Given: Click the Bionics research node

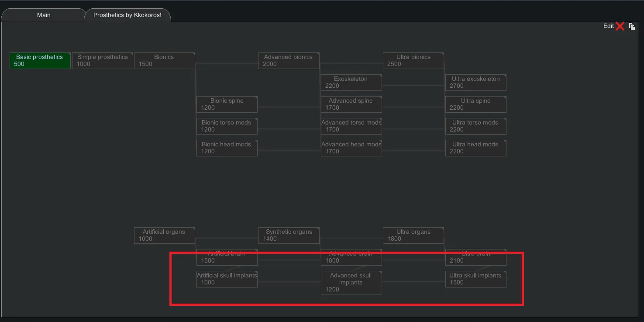Looking at the screenshot, I should tap(164, 61).
